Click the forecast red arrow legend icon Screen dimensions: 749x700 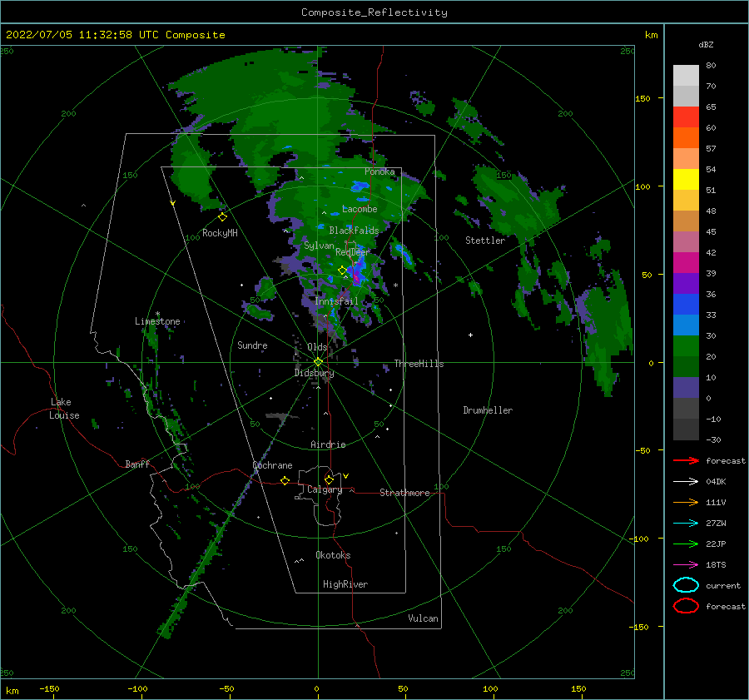(x=686, y=460)
